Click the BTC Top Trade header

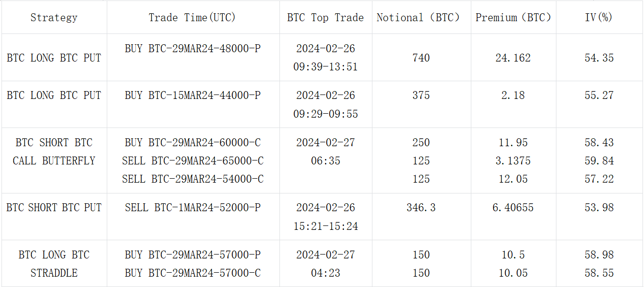tap(325, 18)
